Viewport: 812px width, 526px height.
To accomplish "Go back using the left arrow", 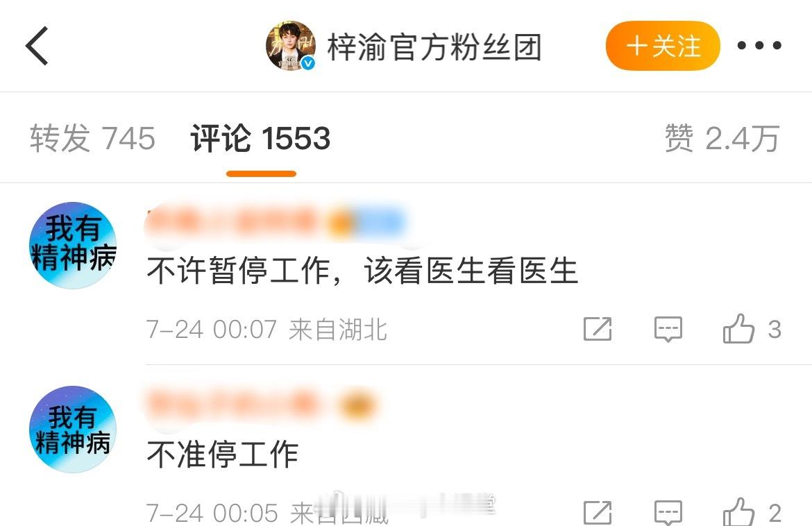I will coord(37,46).
